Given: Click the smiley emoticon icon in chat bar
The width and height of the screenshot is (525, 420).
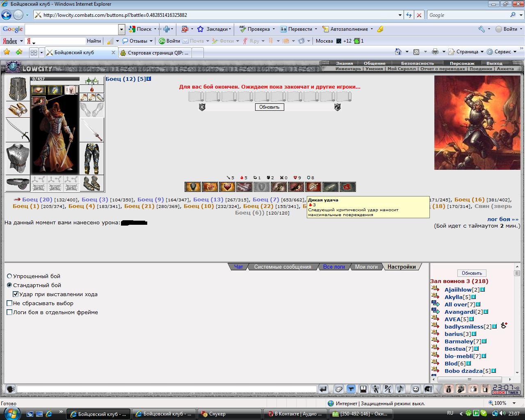Looking at the screenshot, I should (415, 389).
